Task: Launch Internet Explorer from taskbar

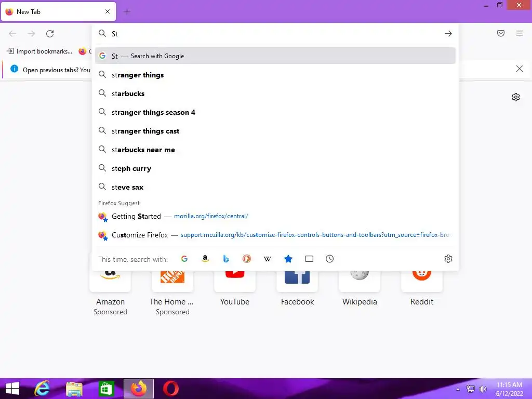Action: click(42, 389)
